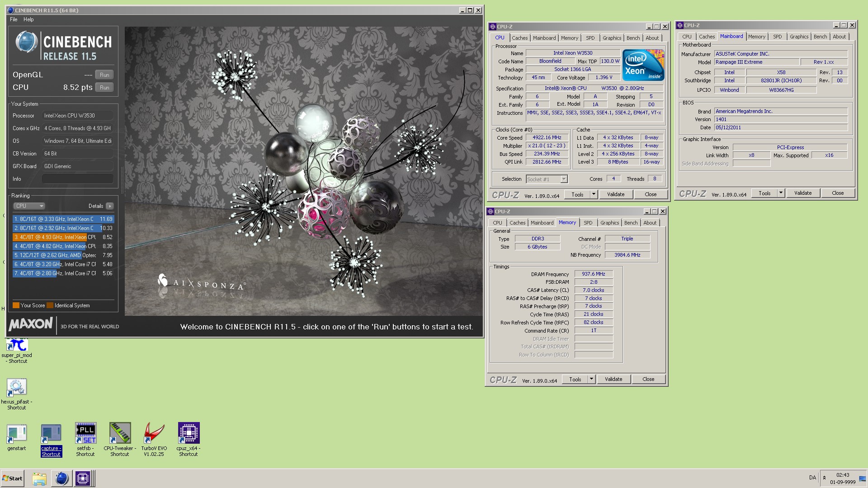The width and height of the screenshot is (868, 488).
Task: Expand Tools dropdown arrow in Mainboard window
Action: 781,193
